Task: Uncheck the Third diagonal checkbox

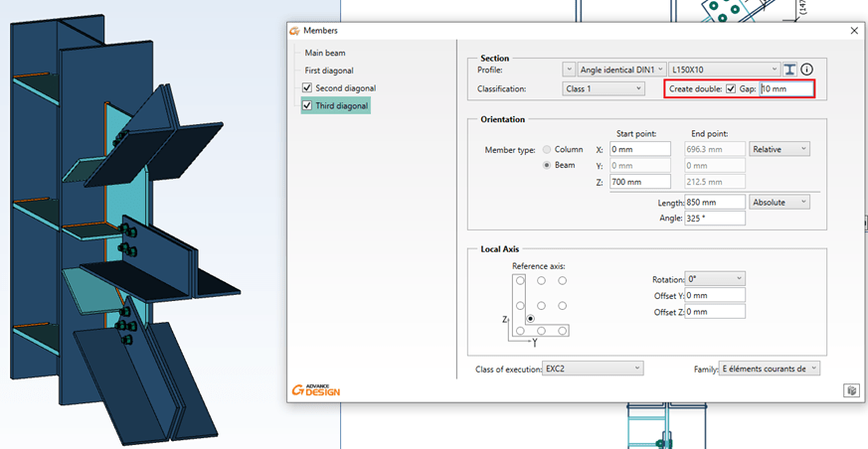Action: coord(307,106)
